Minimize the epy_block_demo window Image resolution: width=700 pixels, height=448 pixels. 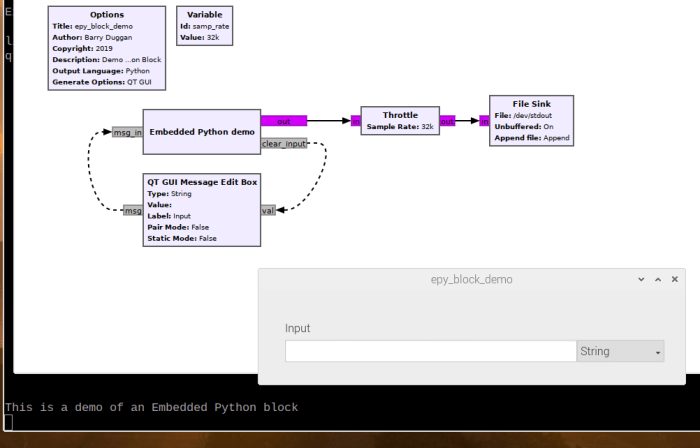point(639,280)
